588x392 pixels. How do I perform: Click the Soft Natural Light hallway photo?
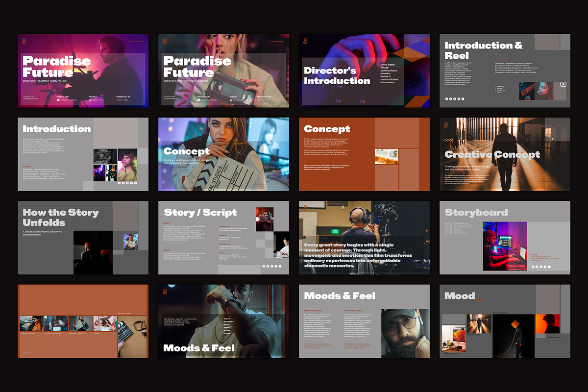coord(479,324)
